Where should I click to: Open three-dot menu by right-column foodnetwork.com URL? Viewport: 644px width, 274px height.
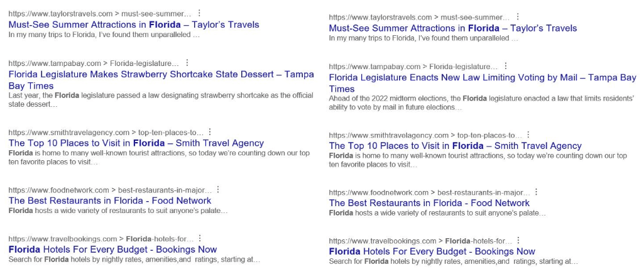click(x=537, y=192)
